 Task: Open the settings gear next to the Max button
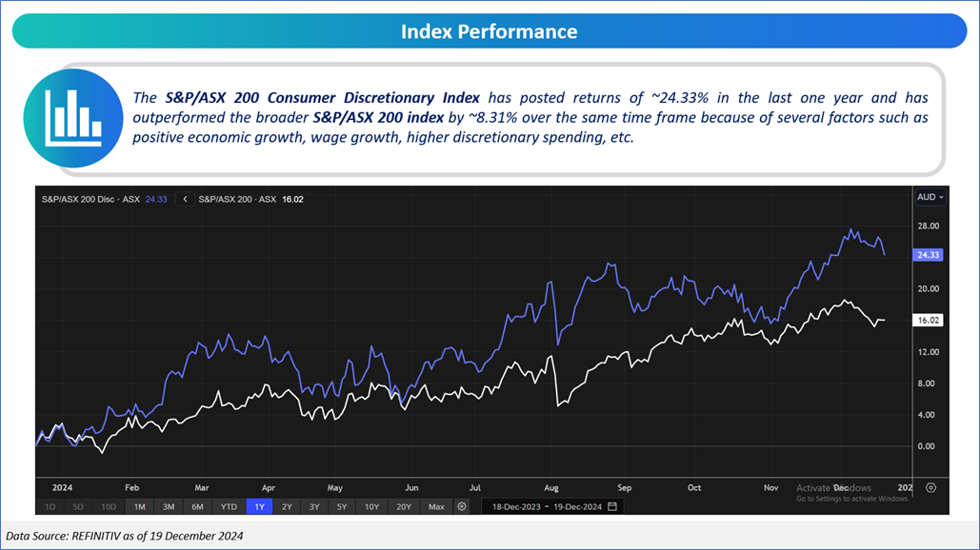click(x=462, y=506)
